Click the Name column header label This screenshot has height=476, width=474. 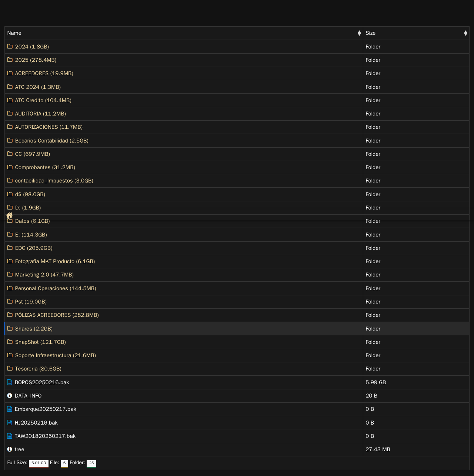coord(14,33)
